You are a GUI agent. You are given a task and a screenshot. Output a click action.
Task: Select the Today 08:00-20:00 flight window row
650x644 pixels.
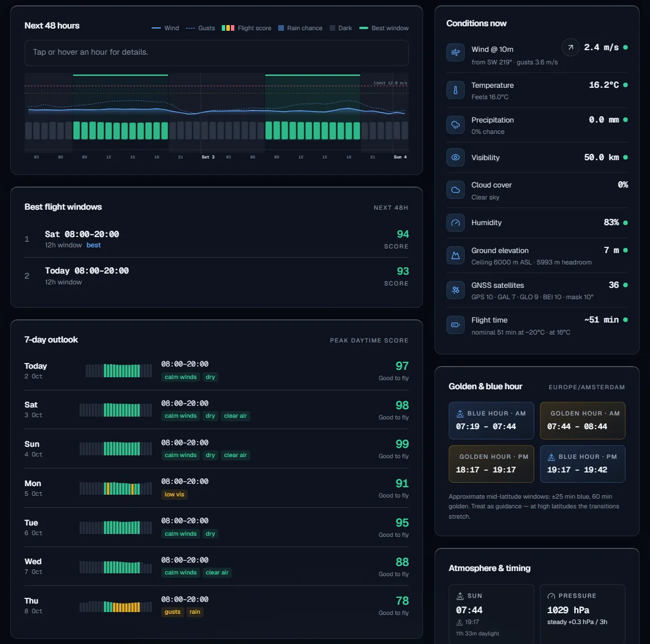[217, 276]
